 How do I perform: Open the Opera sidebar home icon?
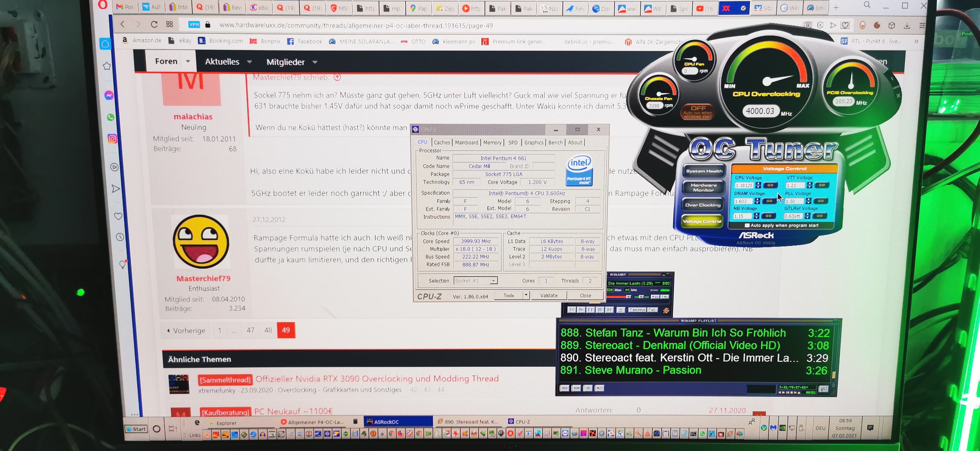point(105,44)
